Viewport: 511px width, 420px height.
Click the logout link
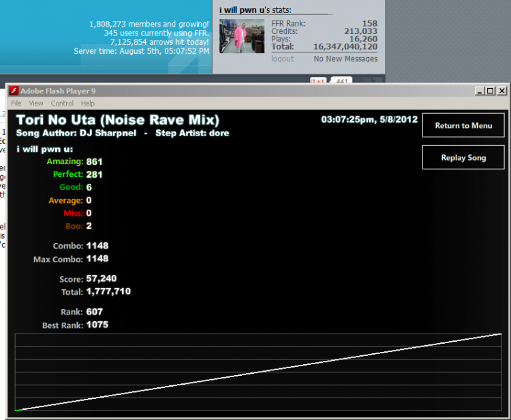(x=283, y=59)
